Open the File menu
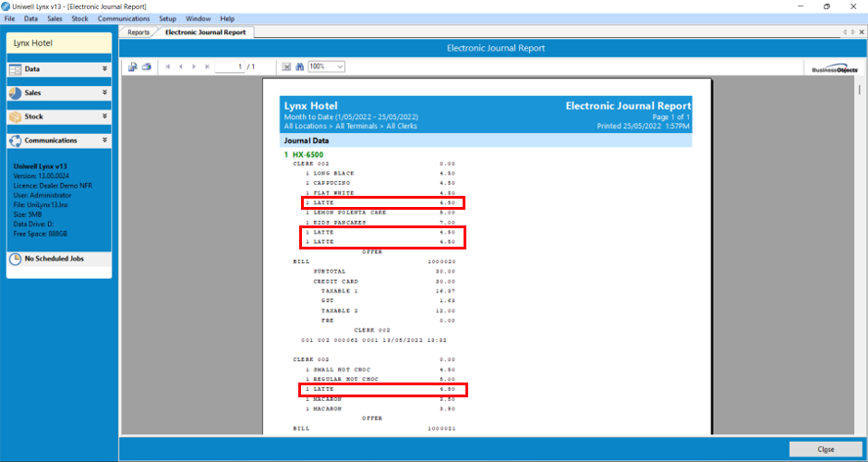The height and width of the screenshot is (462, 868). tap(9, 18)
